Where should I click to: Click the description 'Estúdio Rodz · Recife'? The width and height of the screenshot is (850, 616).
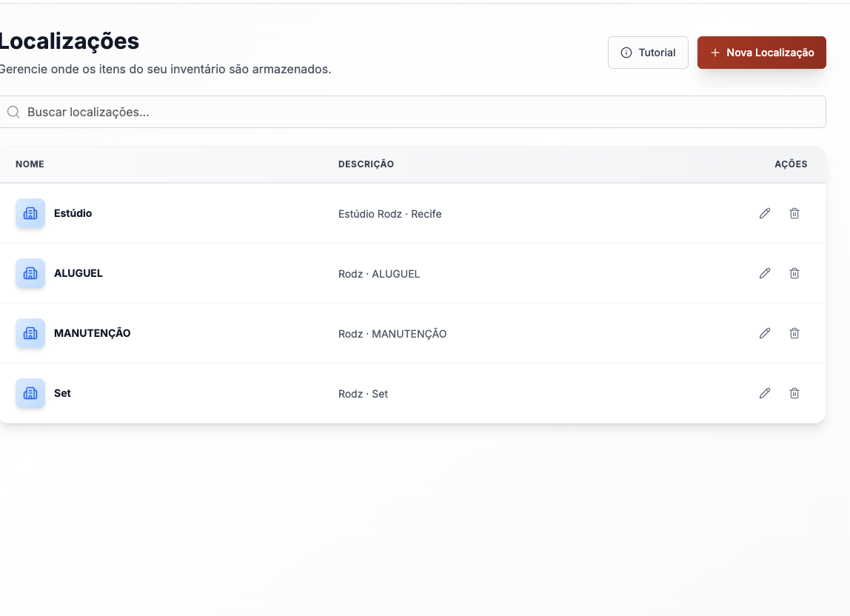point(389,214)
